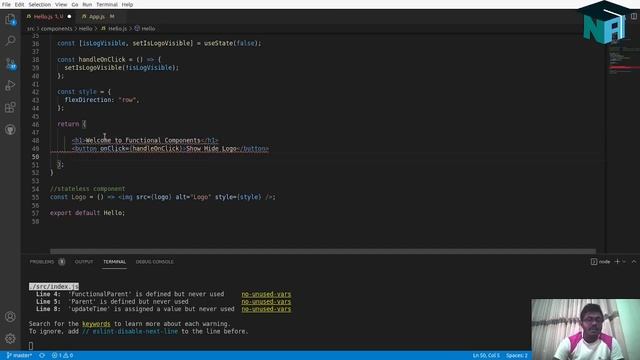Image resolution: width=640 pixels, height=360 pixels.
Task: Open the Explorer view in activity bar
Action: click(x=10, y=19)
